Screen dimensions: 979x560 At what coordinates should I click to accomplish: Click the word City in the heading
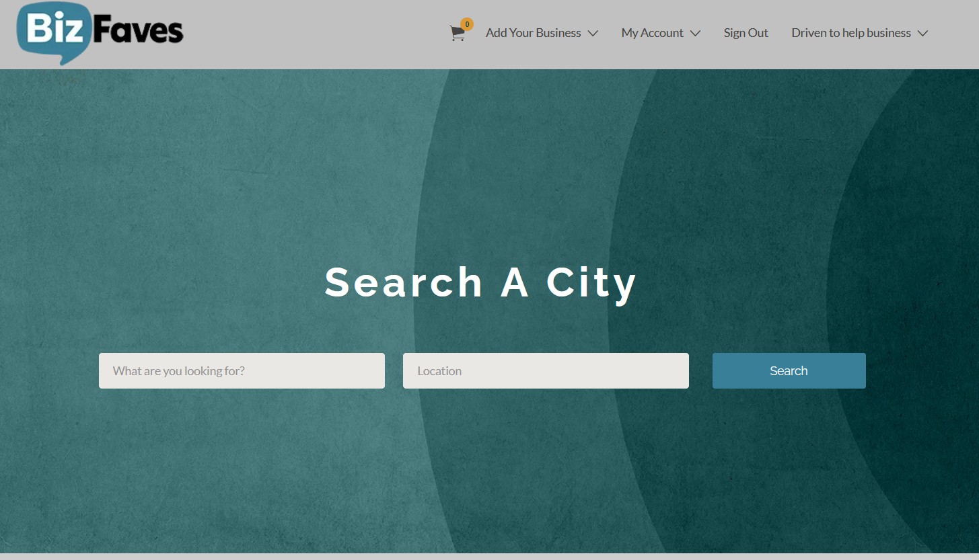point(591,282)
